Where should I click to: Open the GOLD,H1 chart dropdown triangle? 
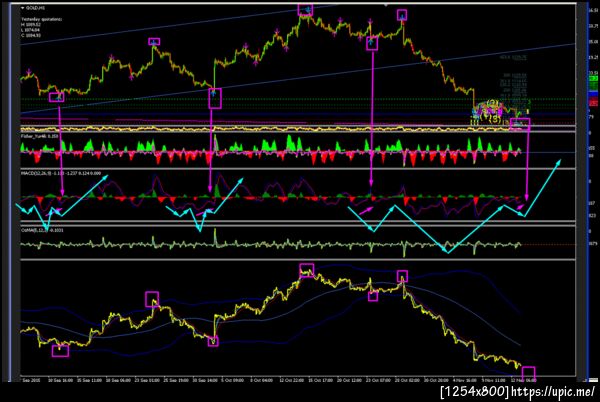(23, 8)
